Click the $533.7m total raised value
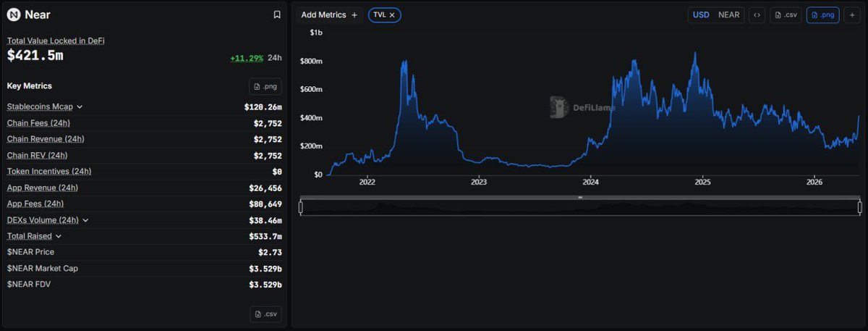 coord(265,236)
